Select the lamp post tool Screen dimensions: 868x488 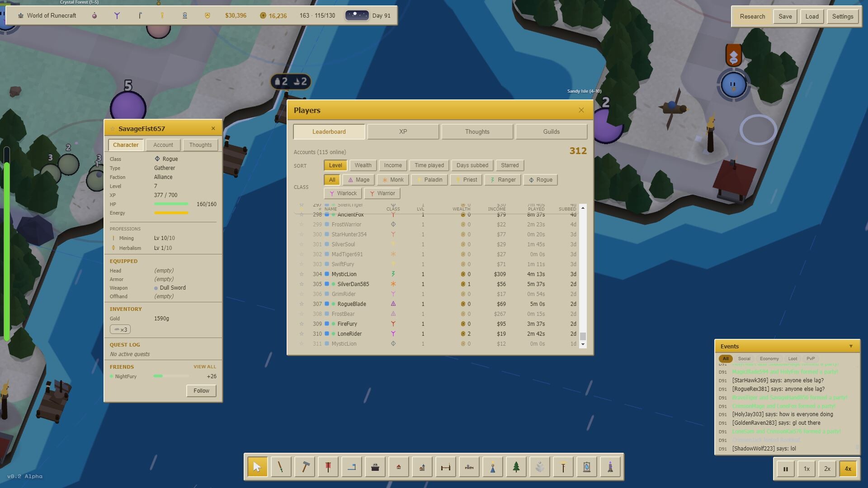(x=563, y=467)
